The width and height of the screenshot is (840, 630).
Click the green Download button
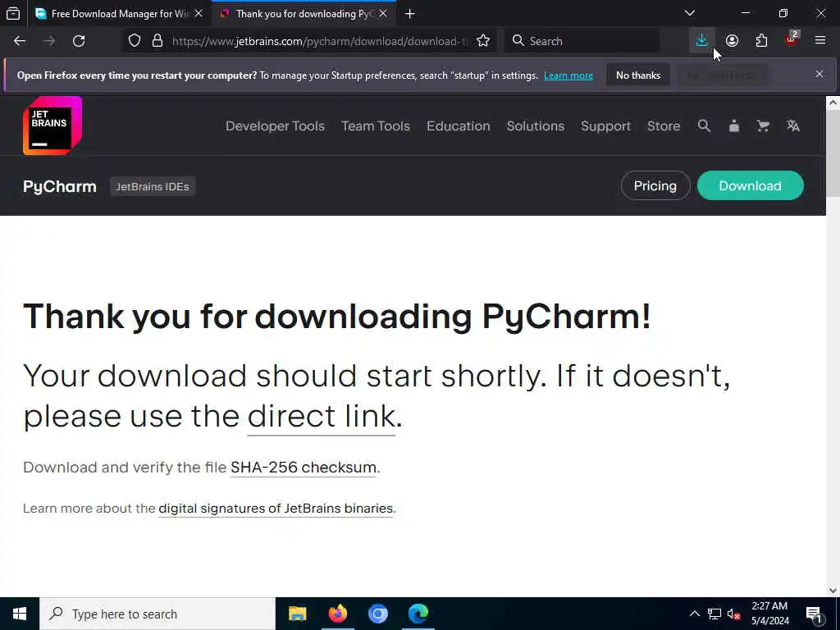[750, 186]
